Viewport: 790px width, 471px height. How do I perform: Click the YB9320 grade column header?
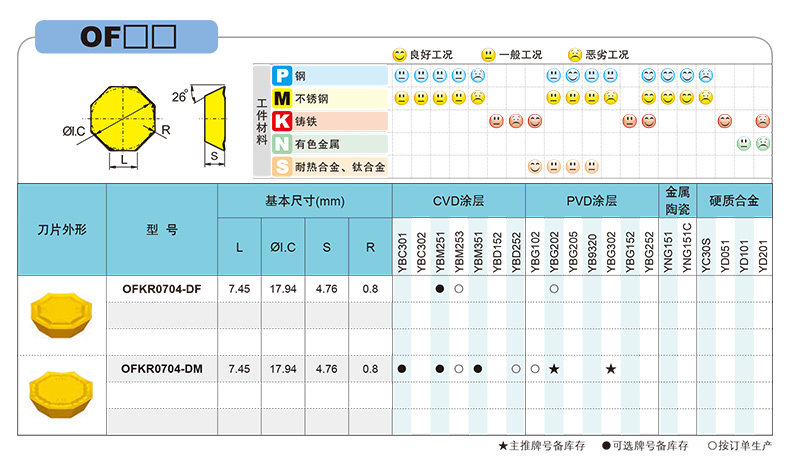(x=592, y=253)
